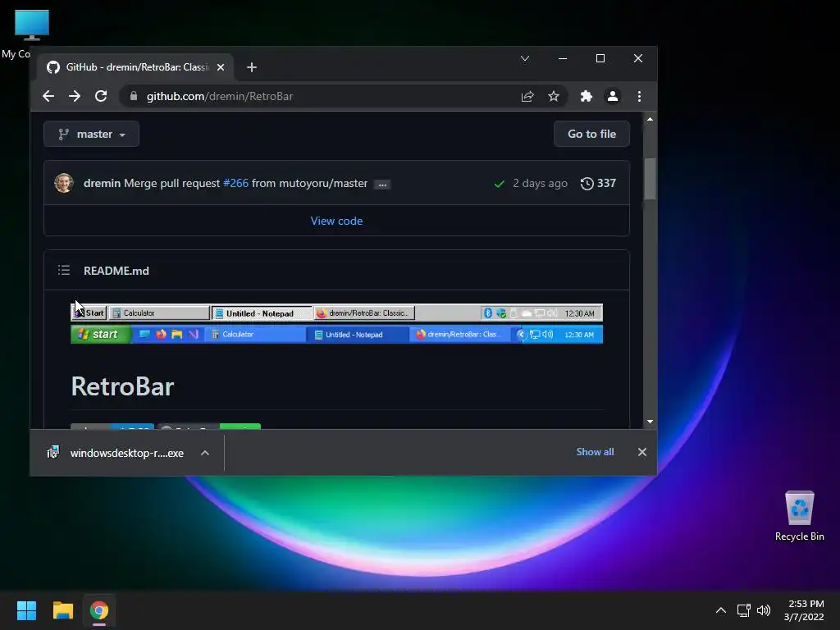Open tab search chevron in title bar
The width and height of the screenshot is (840, 630).
coord(525,58)
